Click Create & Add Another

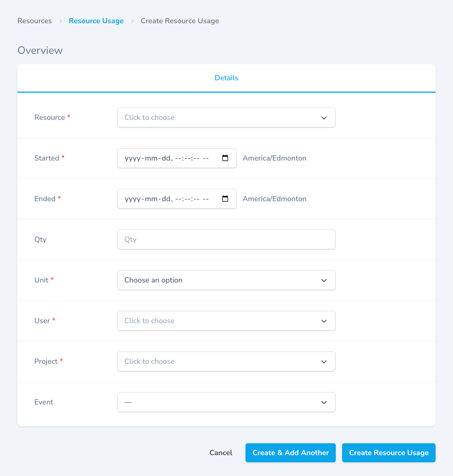point(290,453)
